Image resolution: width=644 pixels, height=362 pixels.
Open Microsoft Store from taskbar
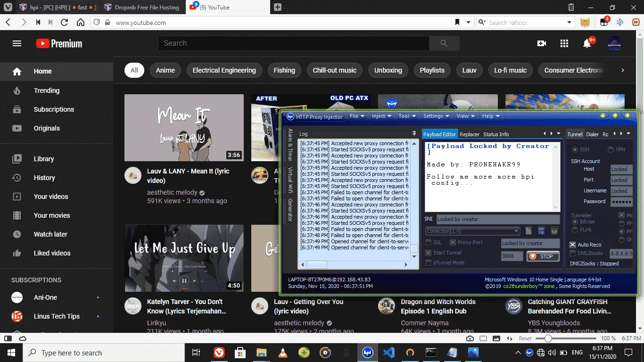[x=240, y=353]
